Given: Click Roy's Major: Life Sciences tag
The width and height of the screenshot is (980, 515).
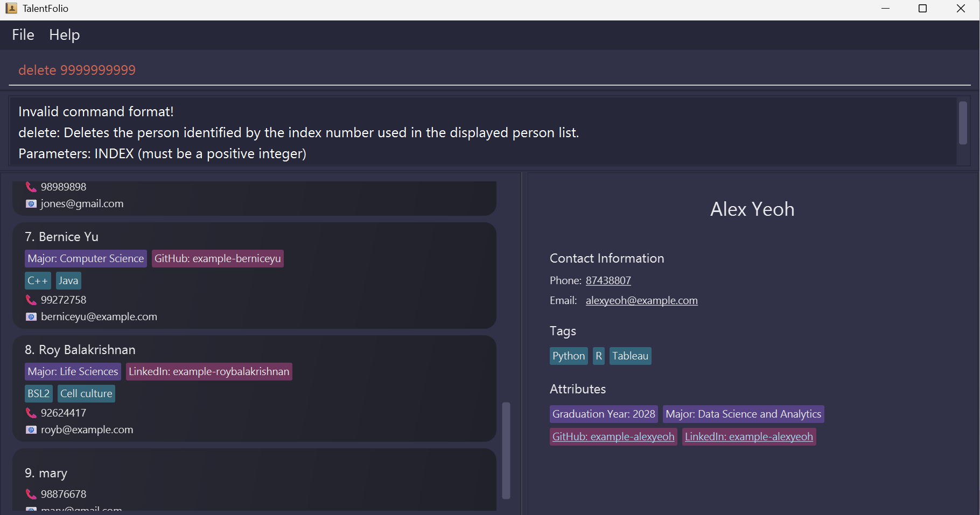Looking at the screenshot, I should coord(73,372).
